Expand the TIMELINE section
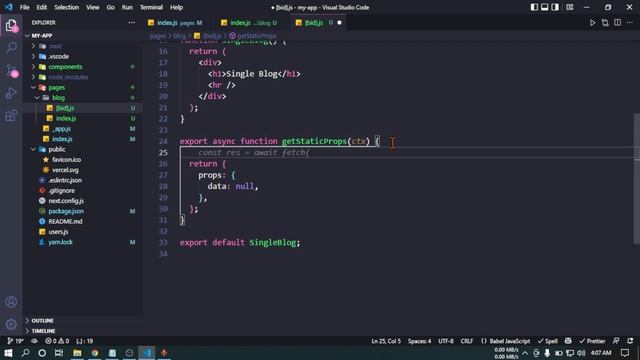This screenshot has width=640, height=360. pos(83,331)
